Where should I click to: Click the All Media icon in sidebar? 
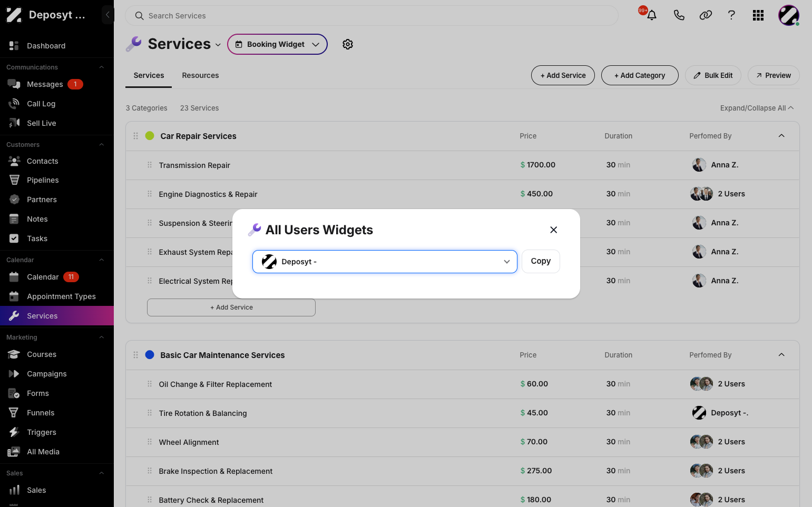[14, 452]
